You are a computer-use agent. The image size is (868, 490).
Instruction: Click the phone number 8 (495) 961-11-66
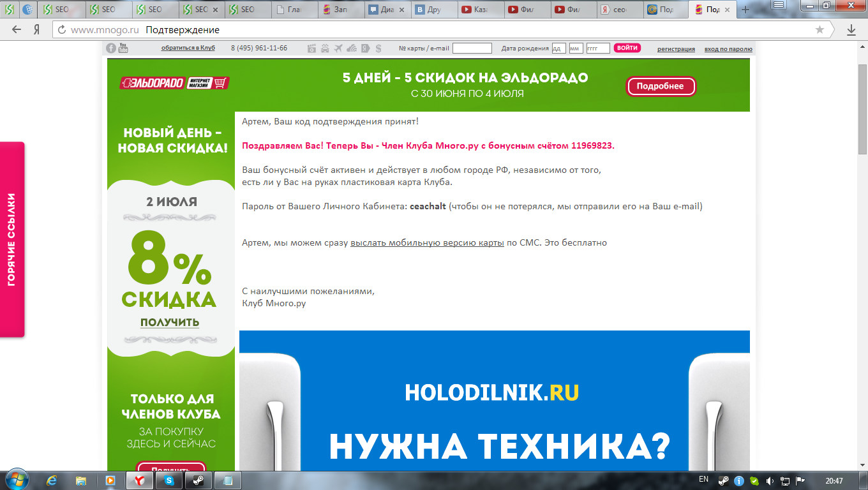tap(259, 48)
